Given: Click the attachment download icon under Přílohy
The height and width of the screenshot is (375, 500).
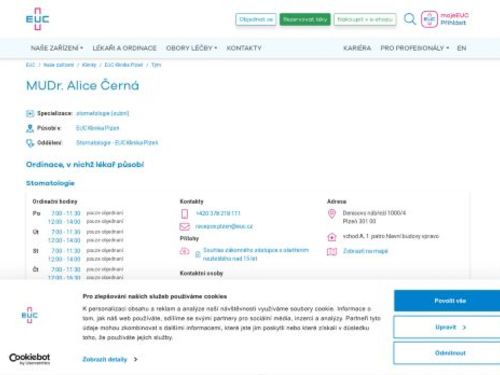Looking at the screenshot, I should coord(184,251).
